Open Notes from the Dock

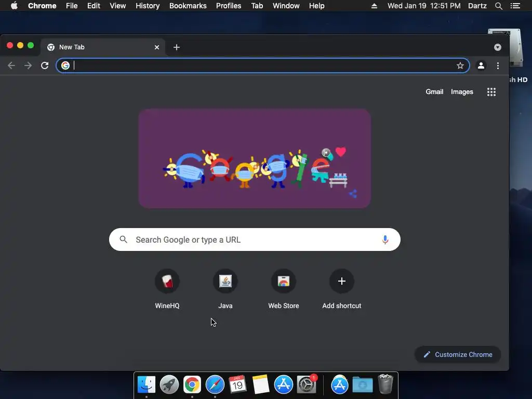[261, 384]
